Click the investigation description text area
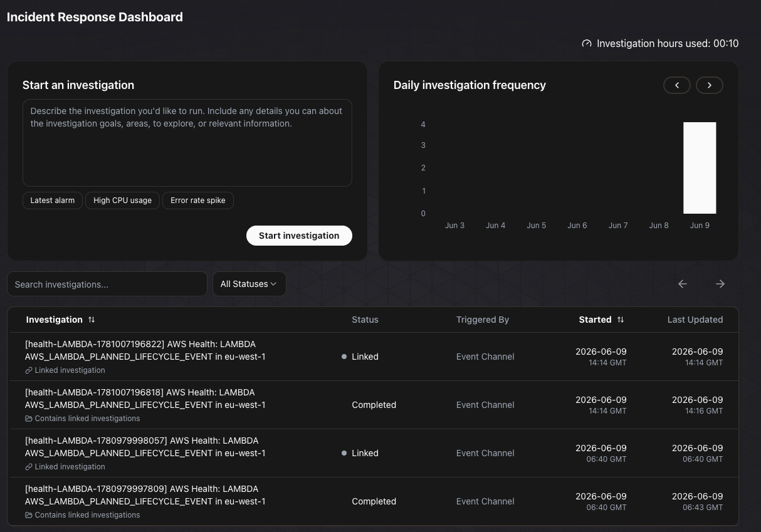The width and height of the screenshot is (761, 532). coord(187,143)
